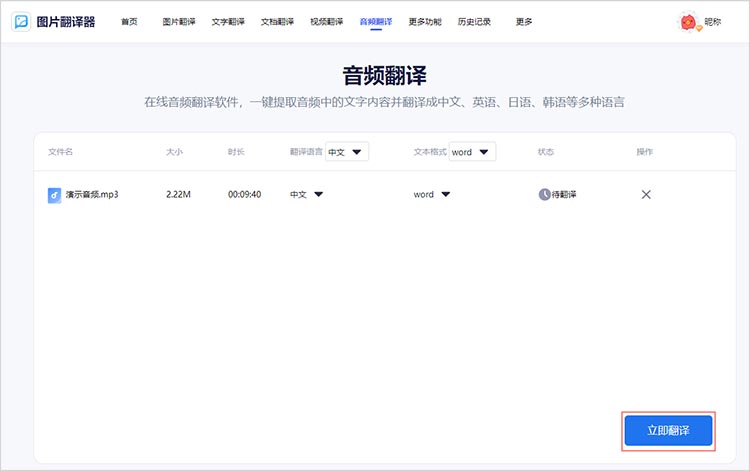Screen dimensions: 750x471
Task: Open header 翻译语言 中文 dropdown
Action: 346,152
